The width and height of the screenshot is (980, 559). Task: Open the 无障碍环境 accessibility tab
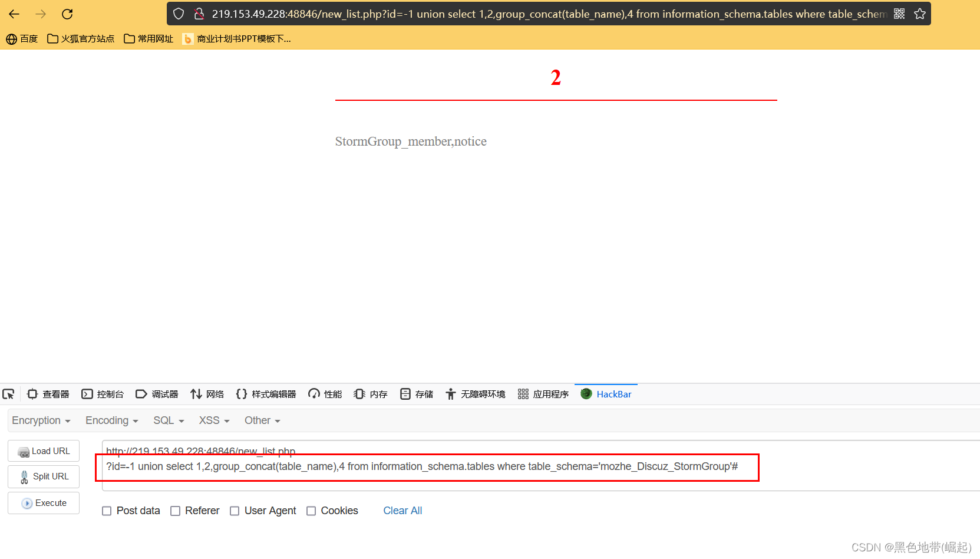point(475,394)
